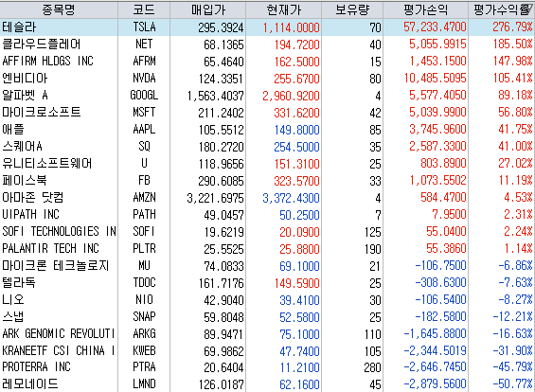The width and height of the screenshot is (535, 392).
Task: Select ARK GENOMIC REVOLUTI row
Action: click(x=59, y=333)
